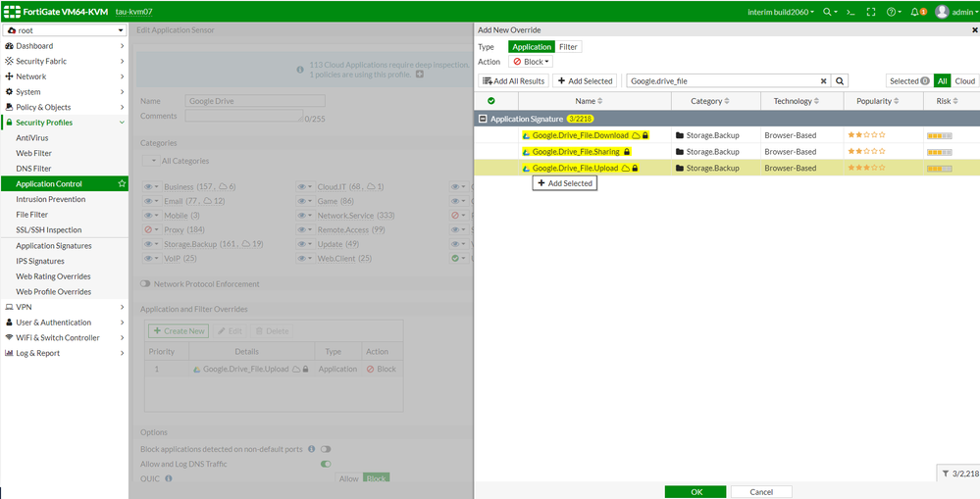Open the interim build2060 dropdown
980x499 pixels.
781,12
